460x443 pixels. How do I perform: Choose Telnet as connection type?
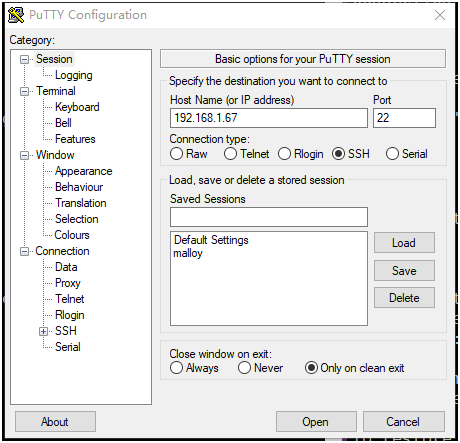point(230,154)
